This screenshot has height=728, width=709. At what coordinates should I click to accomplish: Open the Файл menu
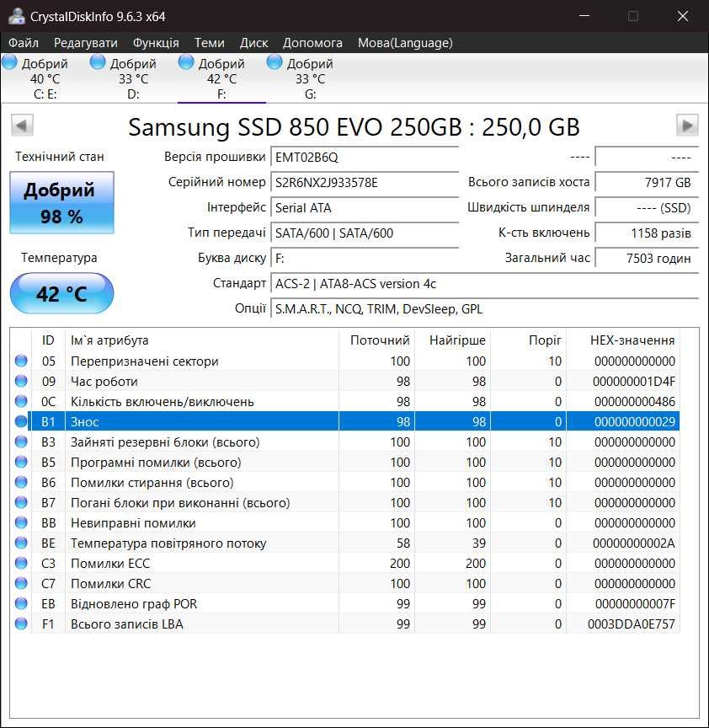tap(24, 43)
